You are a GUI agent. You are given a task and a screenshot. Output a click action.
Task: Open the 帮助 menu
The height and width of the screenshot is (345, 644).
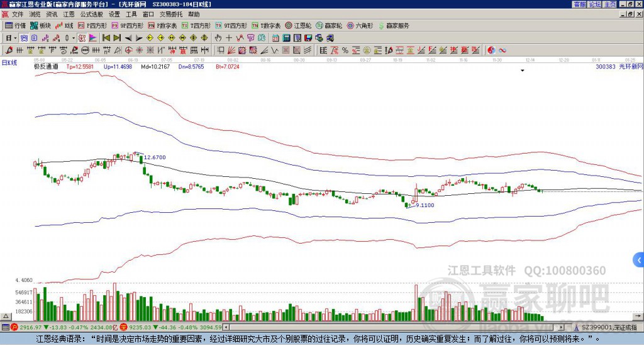(x=194, y=14)
